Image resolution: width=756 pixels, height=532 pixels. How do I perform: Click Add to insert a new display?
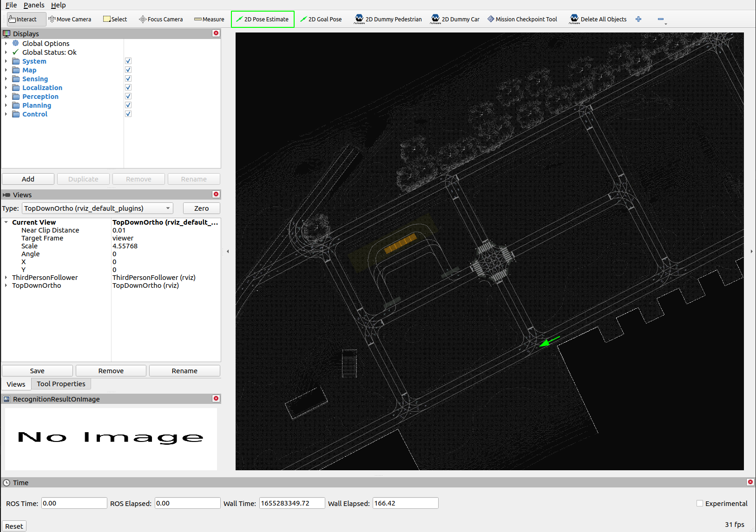click(x=28, y=179)
